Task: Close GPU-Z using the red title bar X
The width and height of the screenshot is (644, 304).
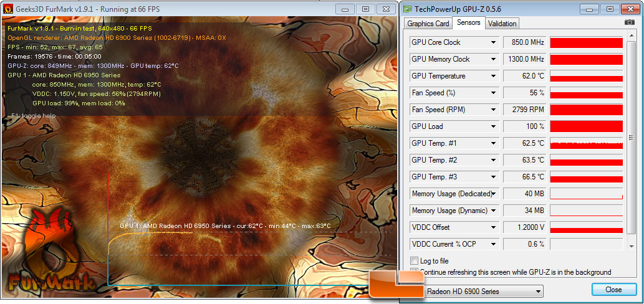Action: pyautogui.click(x=631, y=9)
